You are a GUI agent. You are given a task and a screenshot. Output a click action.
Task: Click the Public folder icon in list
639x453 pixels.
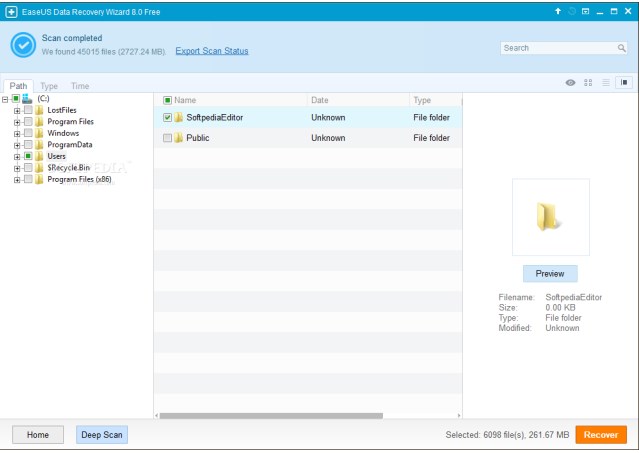tap(178, 138)
